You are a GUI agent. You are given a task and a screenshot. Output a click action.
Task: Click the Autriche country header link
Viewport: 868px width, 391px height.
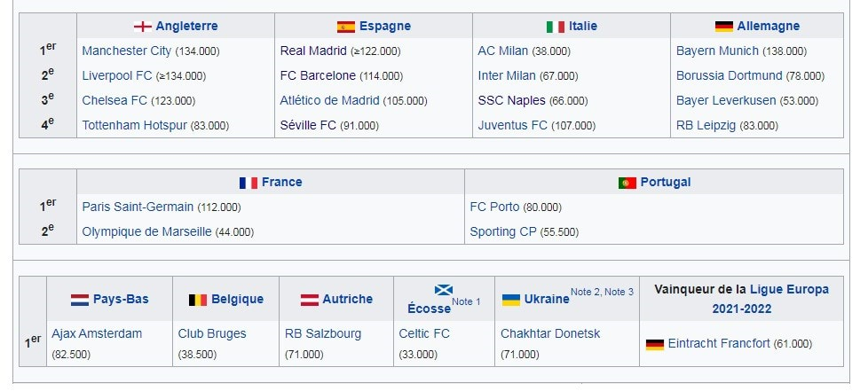click(347, 300)
